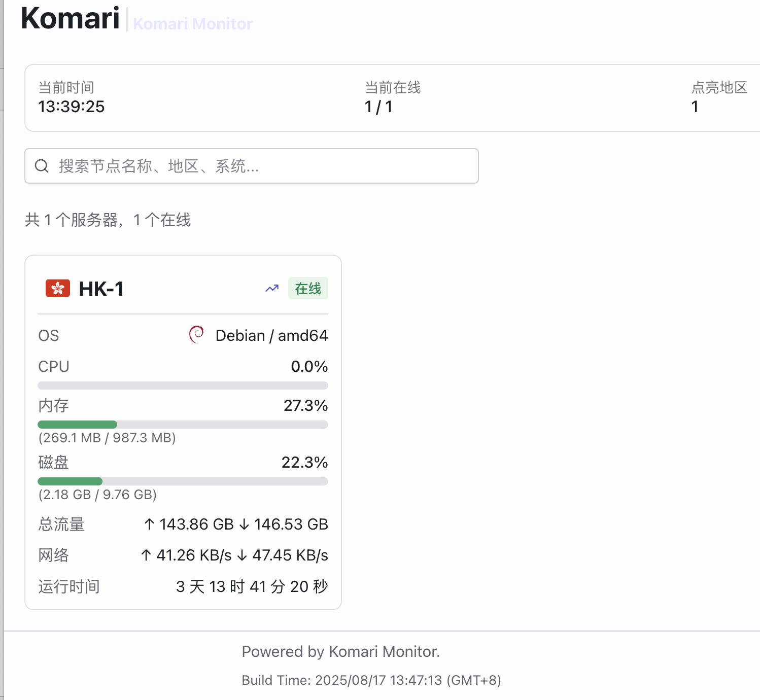Click the Debian / amd64 text
The height and width of the screenshot is (700, 760).
click(x=271, y=335)
